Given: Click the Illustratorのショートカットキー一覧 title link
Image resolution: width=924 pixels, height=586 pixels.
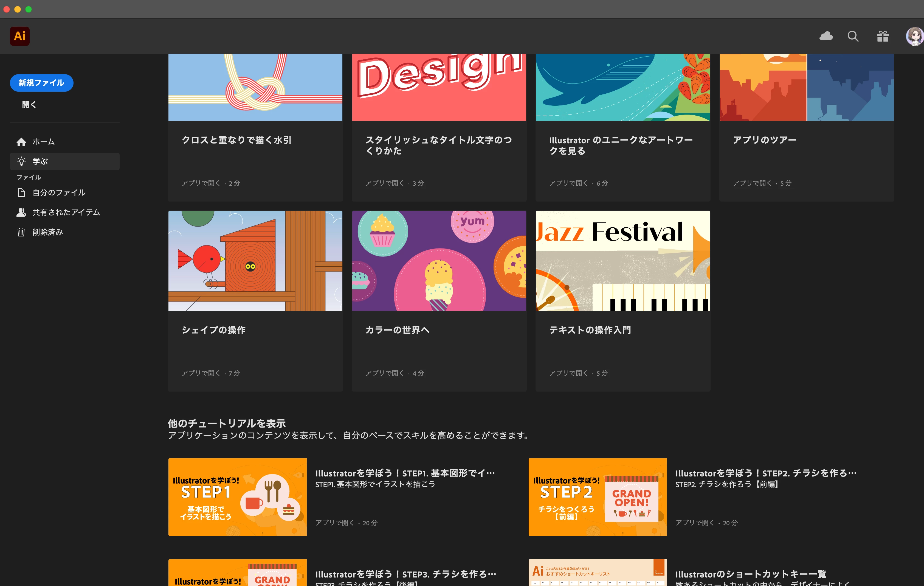Looking at the screenshot, I should coord(751,574).
